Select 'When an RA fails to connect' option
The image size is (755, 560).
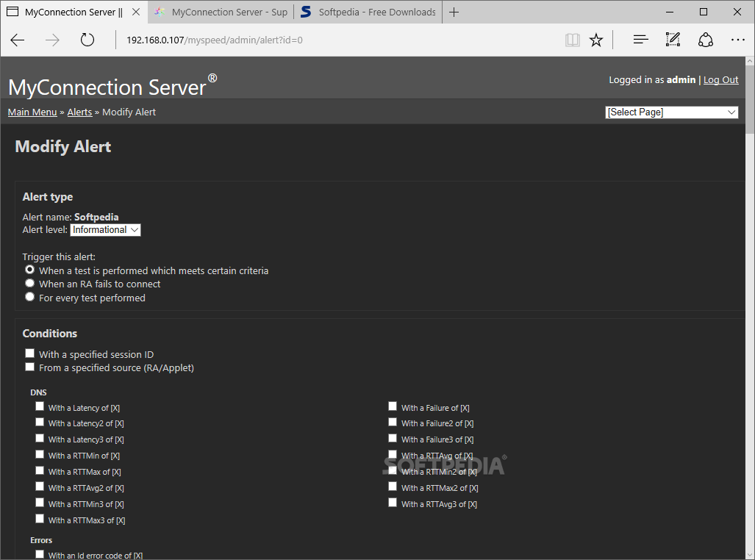30,283
